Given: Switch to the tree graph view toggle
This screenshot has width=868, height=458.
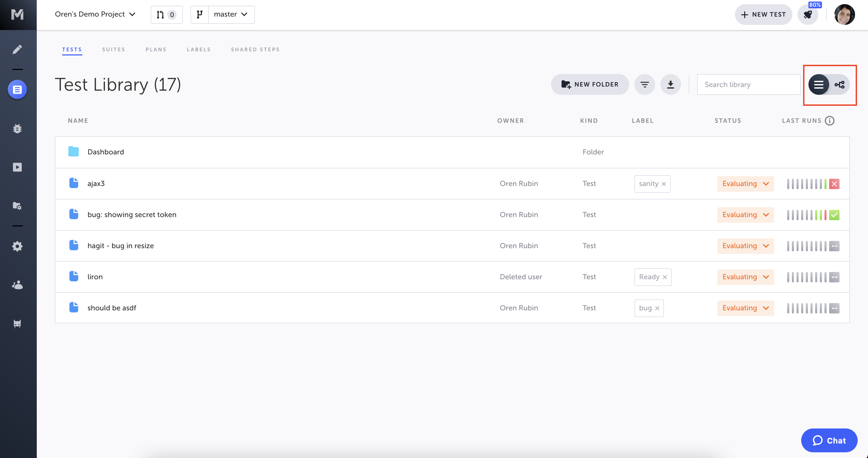Looking at the screenshot, I should click(839, 85).
